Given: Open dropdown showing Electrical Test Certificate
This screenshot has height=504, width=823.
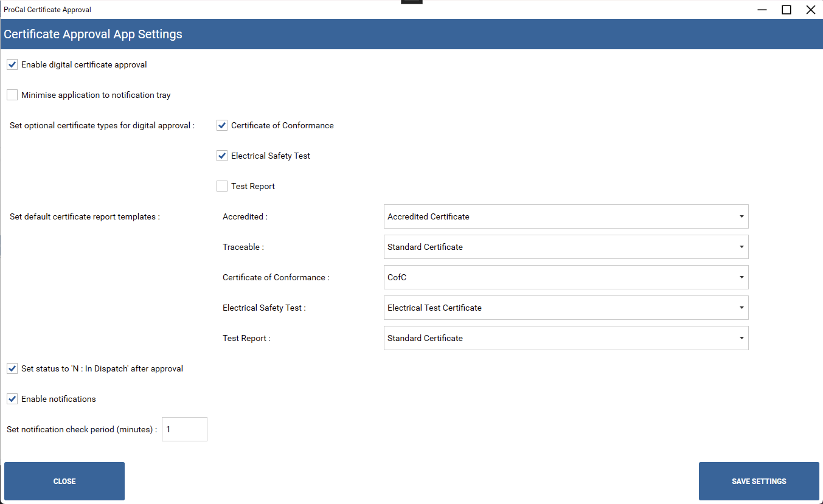Looking at the screenshot, I should (x=566, y=308).
